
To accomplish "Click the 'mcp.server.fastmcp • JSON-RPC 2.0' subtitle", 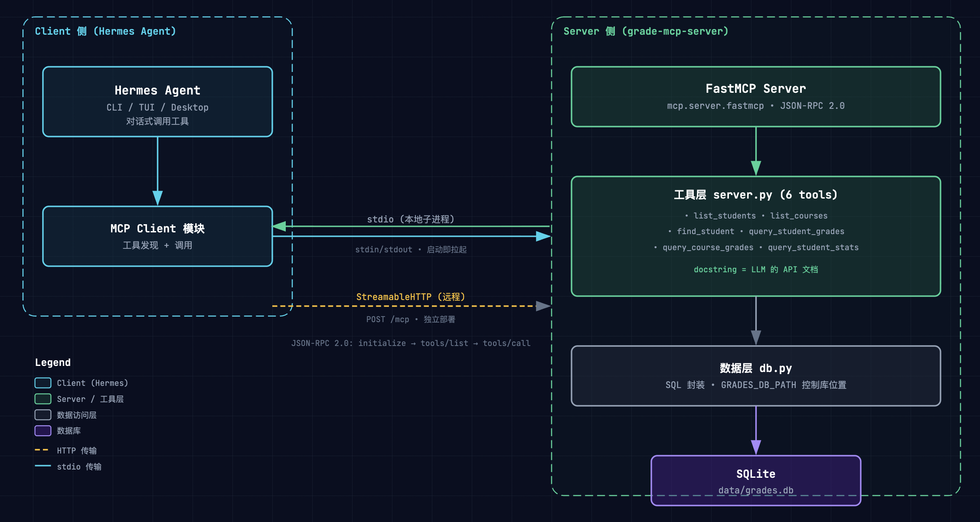I will click(756, 106).
